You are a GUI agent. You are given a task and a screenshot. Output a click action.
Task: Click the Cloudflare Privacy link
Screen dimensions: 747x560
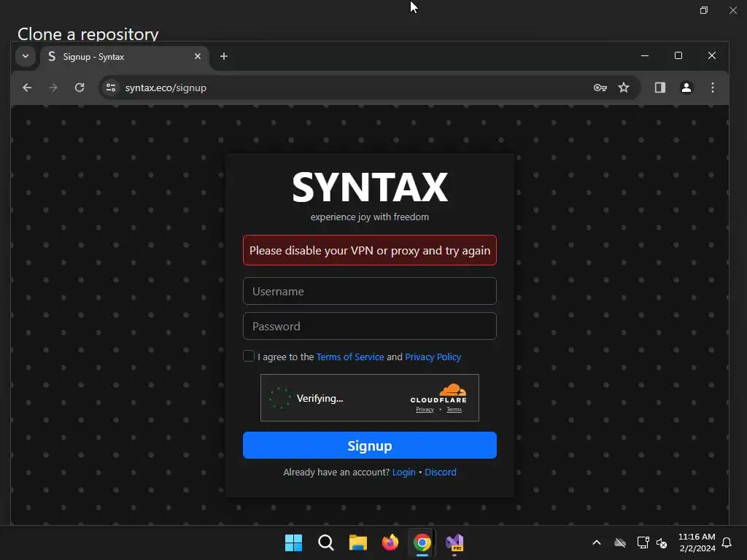(x=425, y=410)
